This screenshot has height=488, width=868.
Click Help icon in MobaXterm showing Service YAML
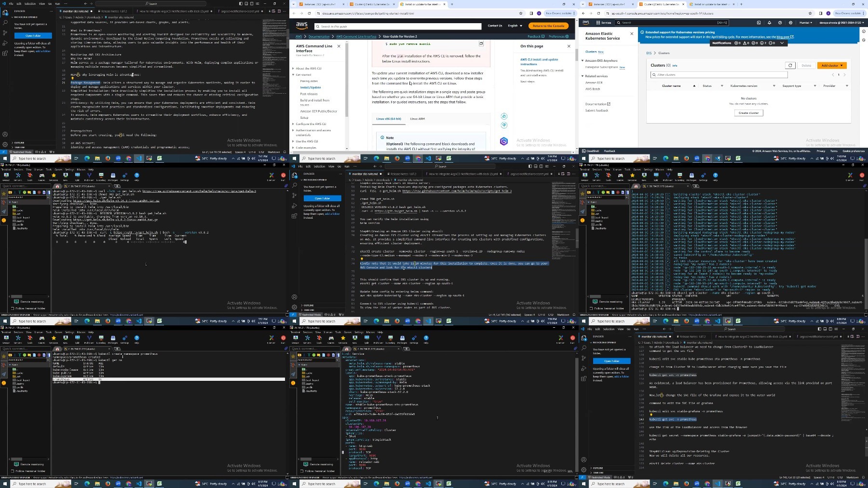click(426, 339)
